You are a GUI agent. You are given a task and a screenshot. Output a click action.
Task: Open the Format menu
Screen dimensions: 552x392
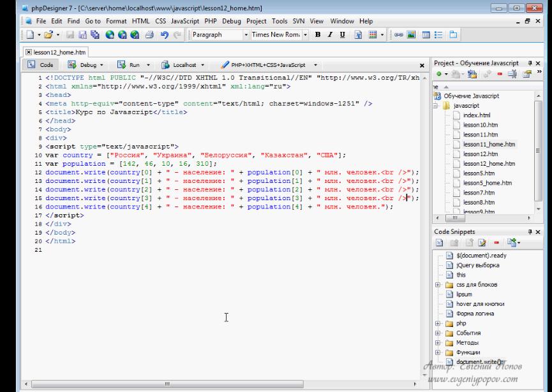click(x=116, y=21)
